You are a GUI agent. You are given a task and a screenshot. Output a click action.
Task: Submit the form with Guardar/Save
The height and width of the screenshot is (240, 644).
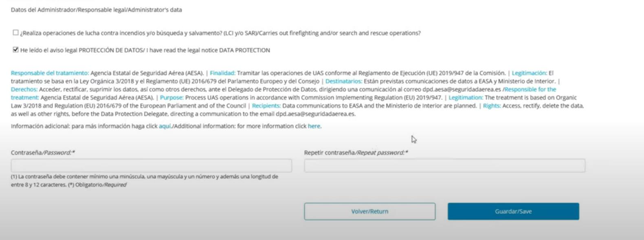[513, 211]
